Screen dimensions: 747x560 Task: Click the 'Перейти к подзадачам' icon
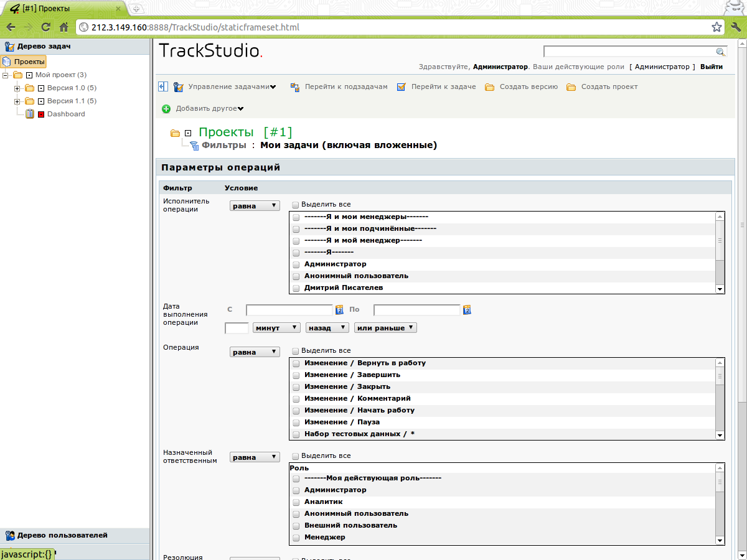[296, 87]
